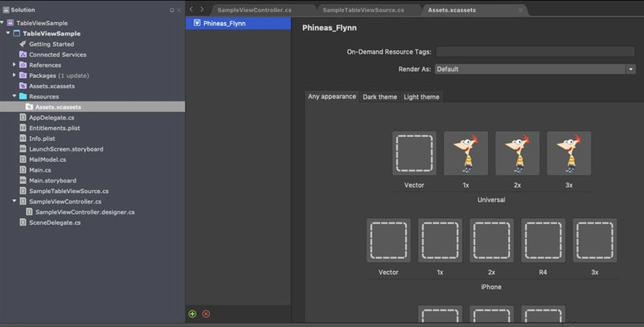Image resolution: width=644 pixels, height=327 pixels.
Task: Switch to the Light theme tab
Action: [x=421, y=97]
